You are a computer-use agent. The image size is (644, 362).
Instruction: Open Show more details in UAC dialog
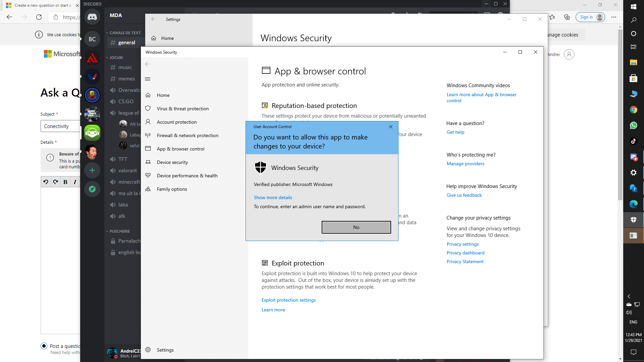click(x=273, y=197)
